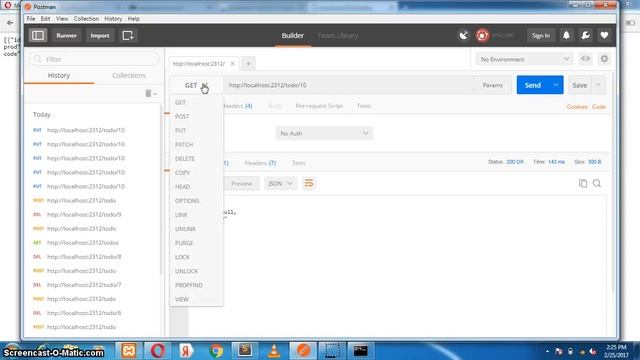Expand the Send button arrow
The width and height of the screenshot is (640, 360).
[556, 85]
